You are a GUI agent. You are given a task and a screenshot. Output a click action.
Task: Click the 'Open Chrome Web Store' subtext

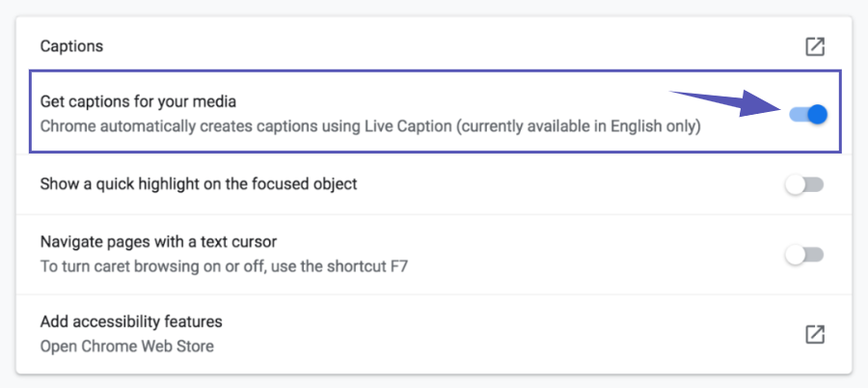[126, 346]
